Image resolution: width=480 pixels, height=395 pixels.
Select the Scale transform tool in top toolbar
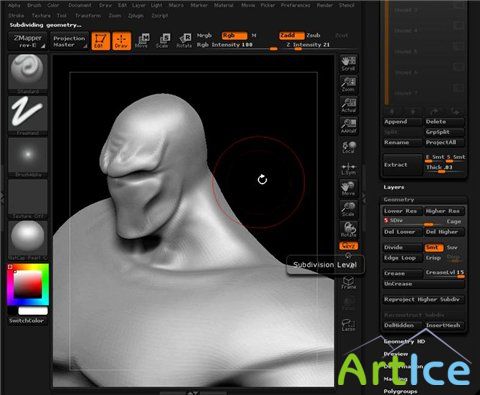pyautogui.click(x=163, y=41)
